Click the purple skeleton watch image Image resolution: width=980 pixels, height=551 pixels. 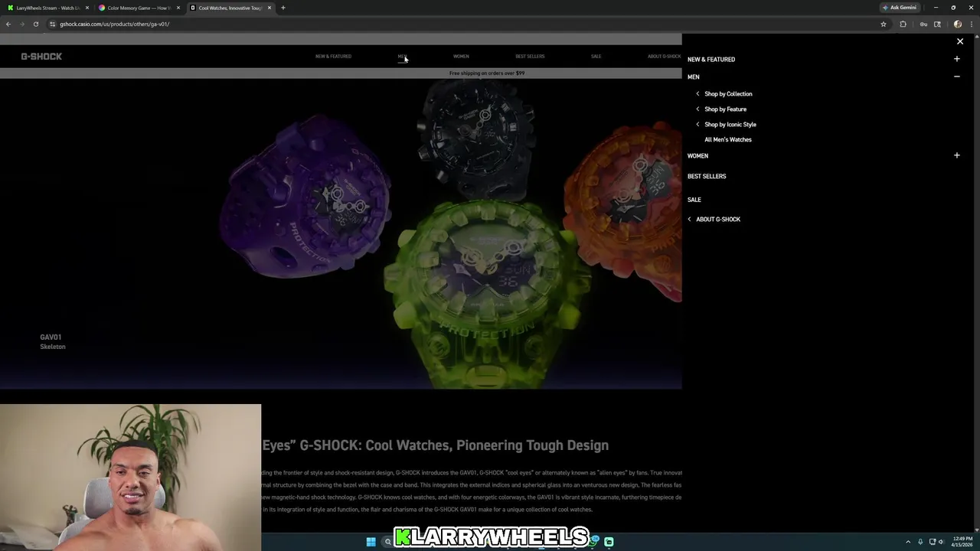tap(306, 197)
